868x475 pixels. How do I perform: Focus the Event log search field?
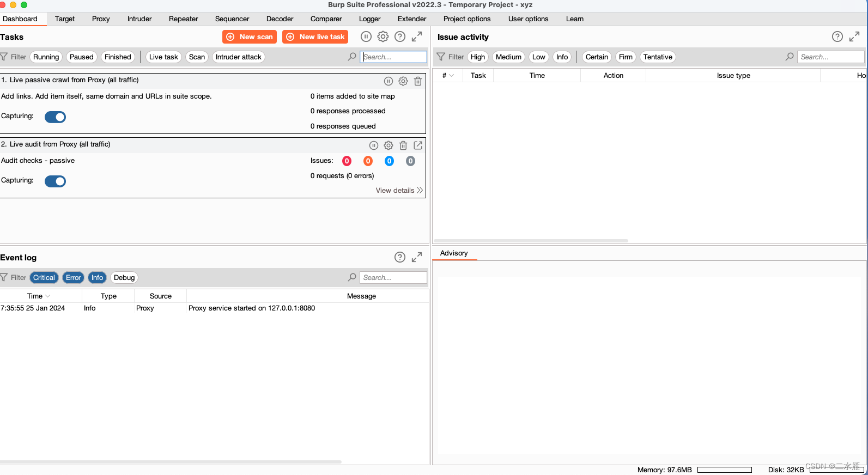click(393, 277)
